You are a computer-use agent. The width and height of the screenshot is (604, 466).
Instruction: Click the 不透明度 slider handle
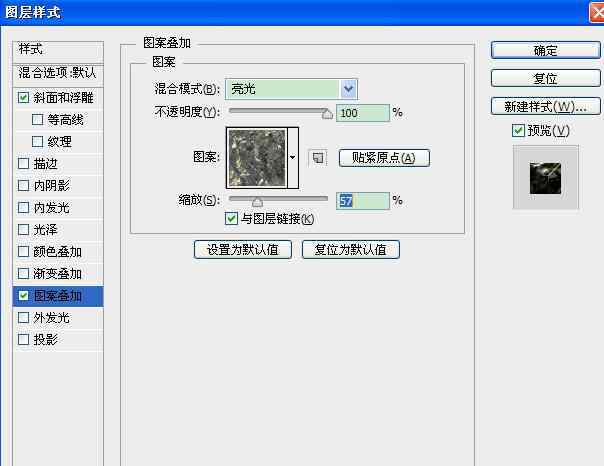(327, 114)
